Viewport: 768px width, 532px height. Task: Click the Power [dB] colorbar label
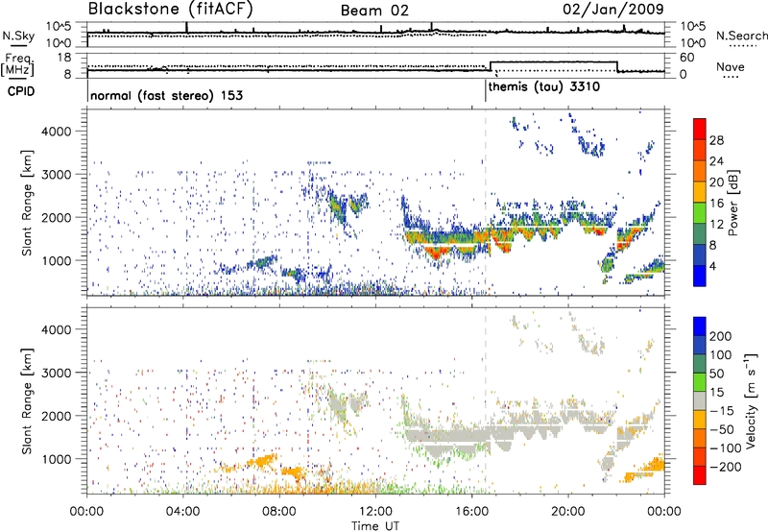[x=733, y=203]
